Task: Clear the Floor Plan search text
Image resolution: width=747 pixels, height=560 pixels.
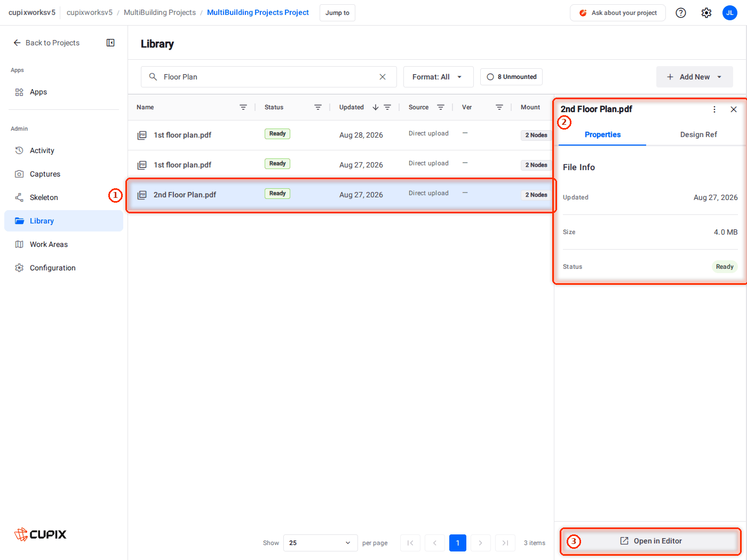Action: pos(383,77)
